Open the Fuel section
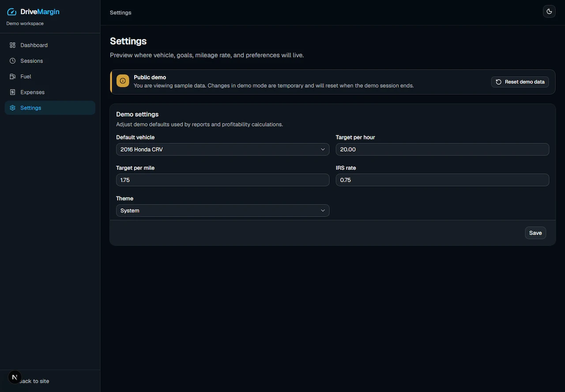The width and height of the screenshot is (565, 392). 50,76
